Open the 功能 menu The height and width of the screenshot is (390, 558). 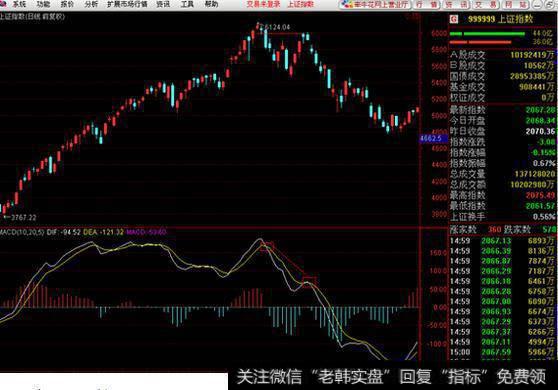coord(43,4)
